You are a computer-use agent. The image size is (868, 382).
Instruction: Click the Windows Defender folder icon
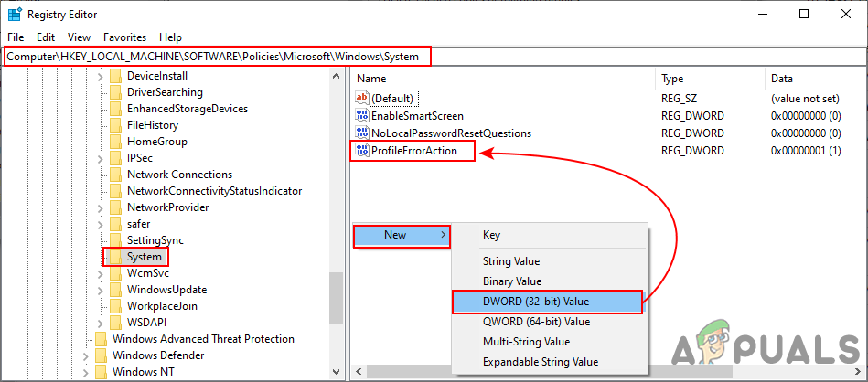pos(101,355)
